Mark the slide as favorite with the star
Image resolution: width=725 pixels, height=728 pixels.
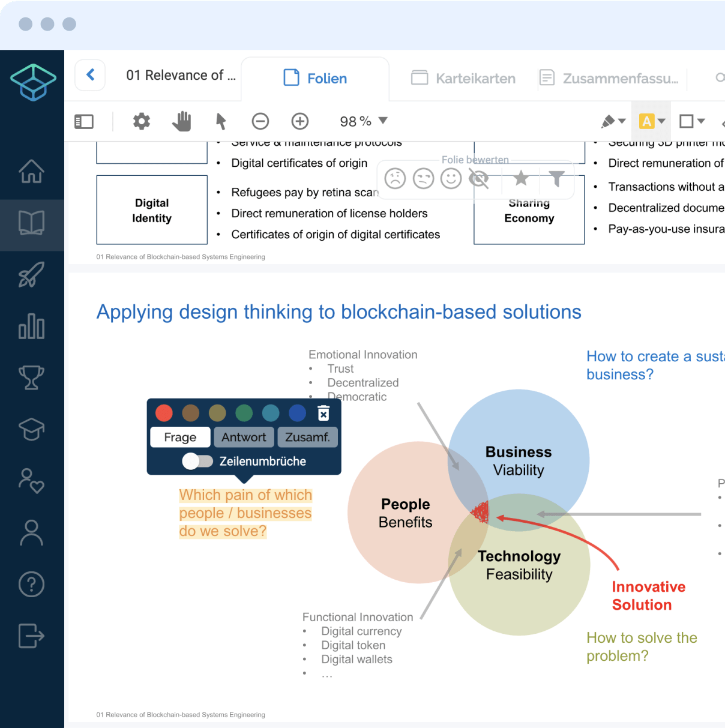tap(521, 178)
